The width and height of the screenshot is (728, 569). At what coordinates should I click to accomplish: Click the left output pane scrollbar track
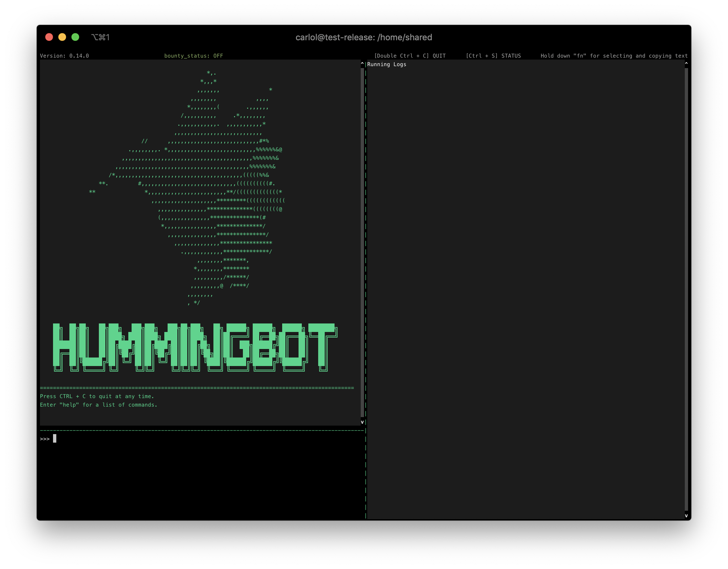362,242
